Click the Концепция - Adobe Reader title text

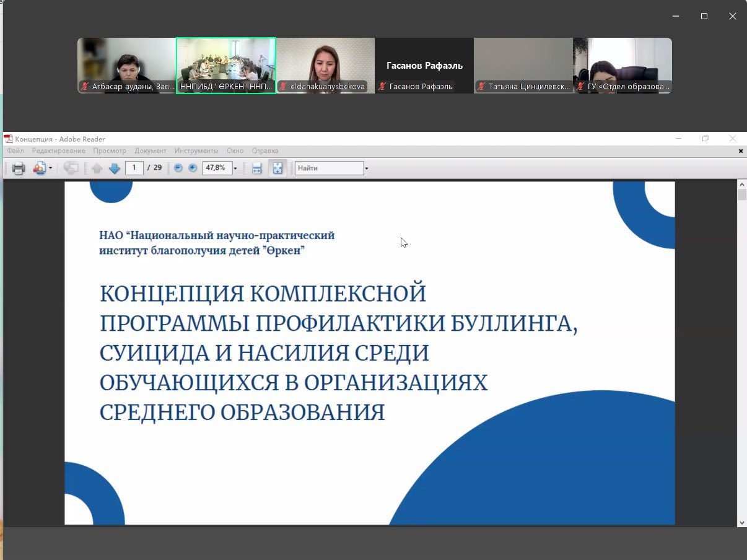60,139
